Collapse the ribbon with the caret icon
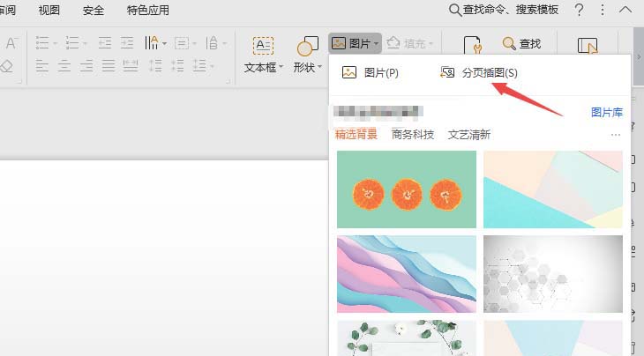644x356 pixels. 625,10
